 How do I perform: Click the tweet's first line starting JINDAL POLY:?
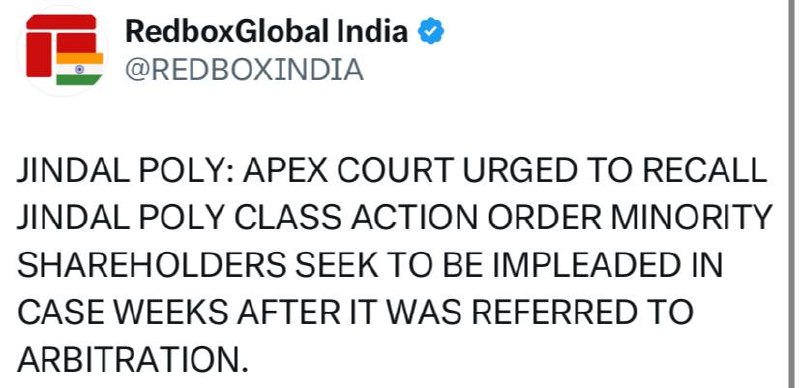[392, 171]
